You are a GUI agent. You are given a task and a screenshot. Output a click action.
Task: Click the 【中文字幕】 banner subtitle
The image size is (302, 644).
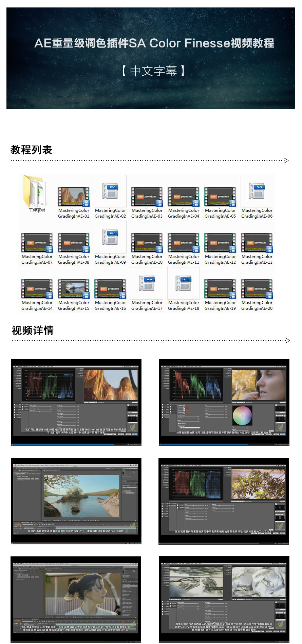coord(153,71)
